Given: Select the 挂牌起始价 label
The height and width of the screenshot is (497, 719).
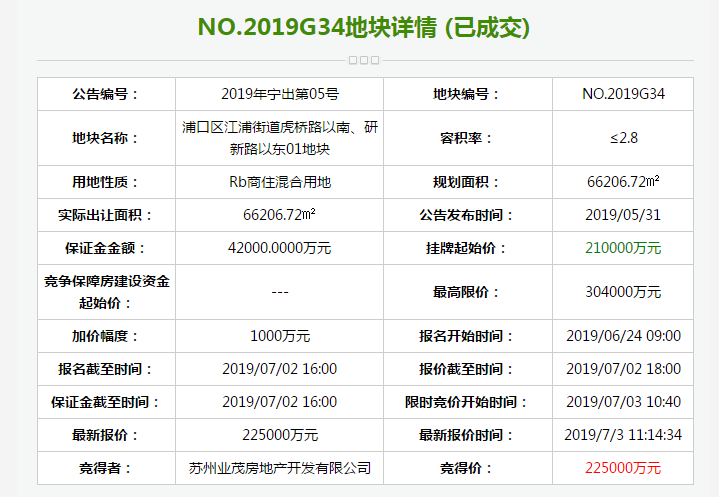Looking at the screenshot, I should tap(467, 248).
